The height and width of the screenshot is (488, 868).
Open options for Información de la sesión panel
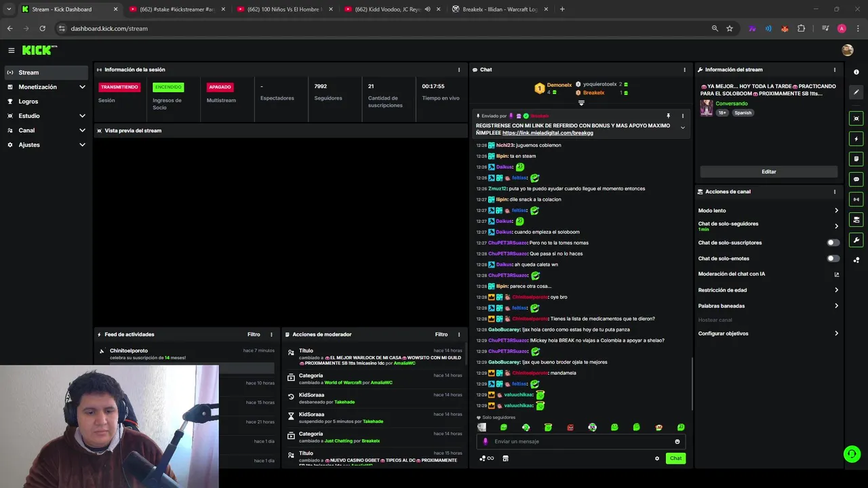click(x=459, y=70)
